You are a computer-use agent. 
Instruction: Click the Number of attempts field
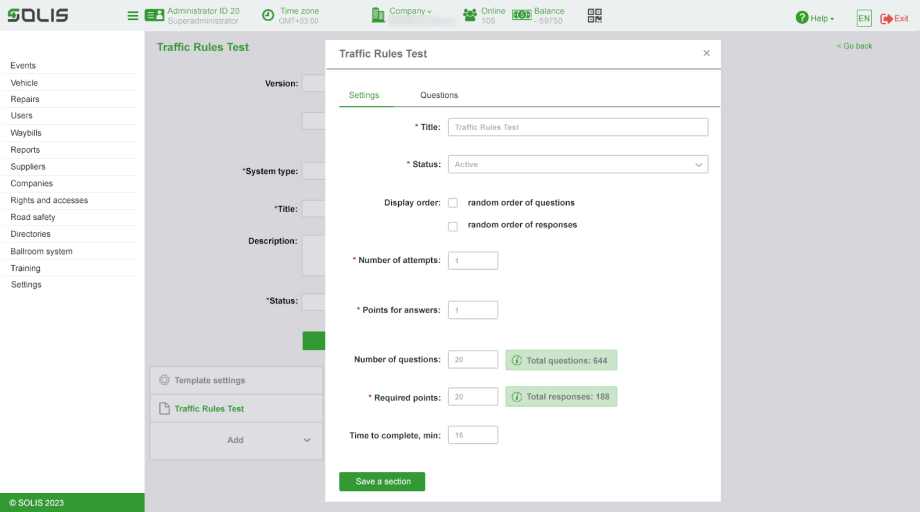click(473, 260)
